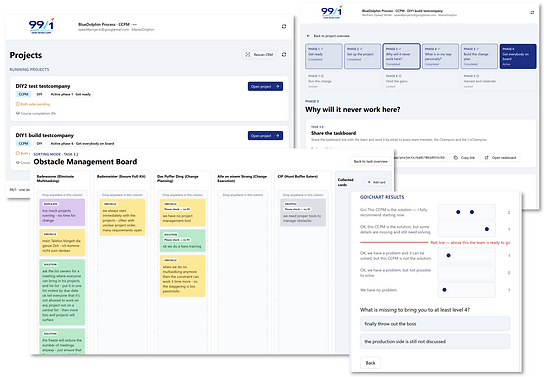The width and height of the screenshot is (544, 377).
Task: Click yellow card 'we always start immediately'
Action: click(122, 217)
